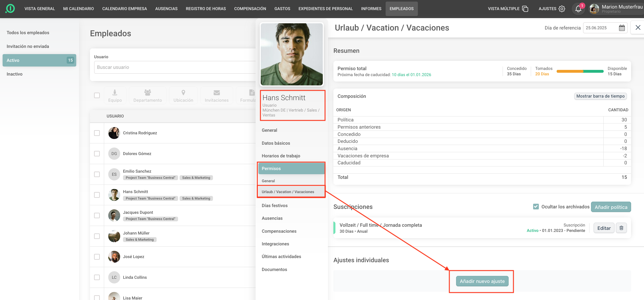
Task: Click Linda Collins LC avatar
Action: [114, 277]
